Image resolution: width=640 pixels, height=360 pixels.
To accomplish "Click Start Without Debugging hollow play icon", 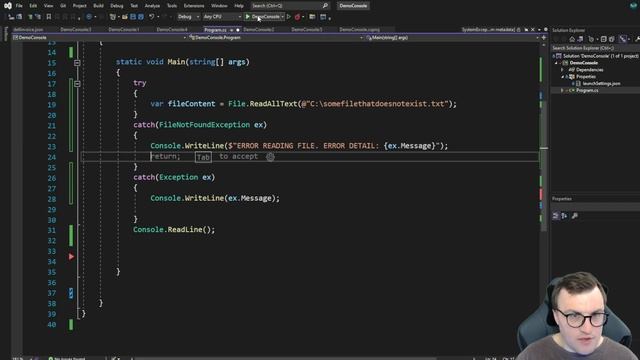I will point(289,17).
